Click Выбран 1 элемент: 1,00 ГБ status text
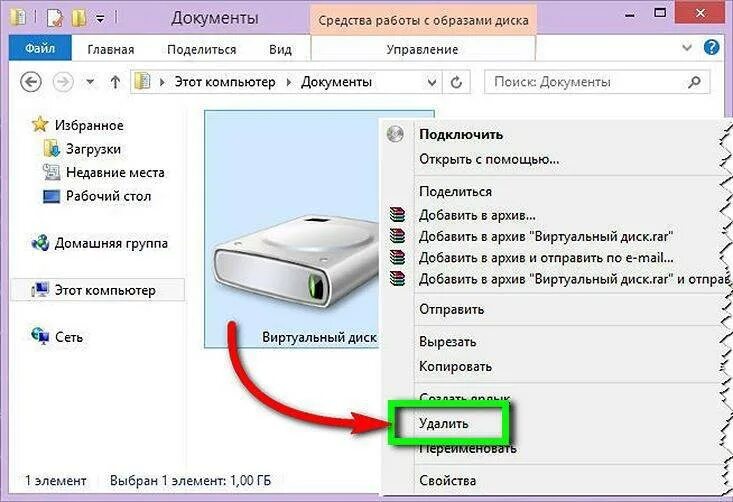The image size is (733, 502). (x=190, y=480)
